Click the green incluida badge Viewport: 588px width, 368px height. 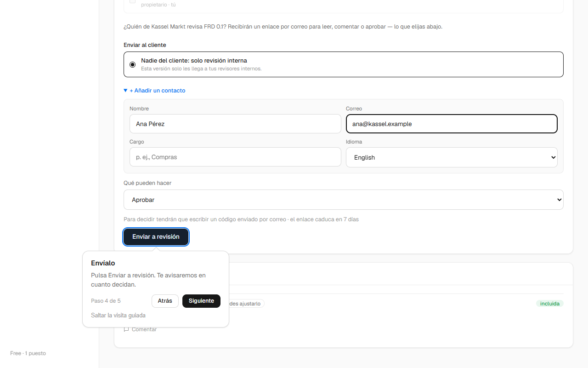[x=549, y=304]
